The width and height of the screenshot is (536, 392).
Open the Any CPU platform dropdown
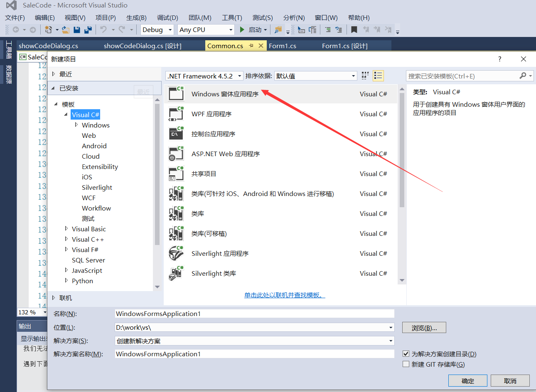click(206, 29)
